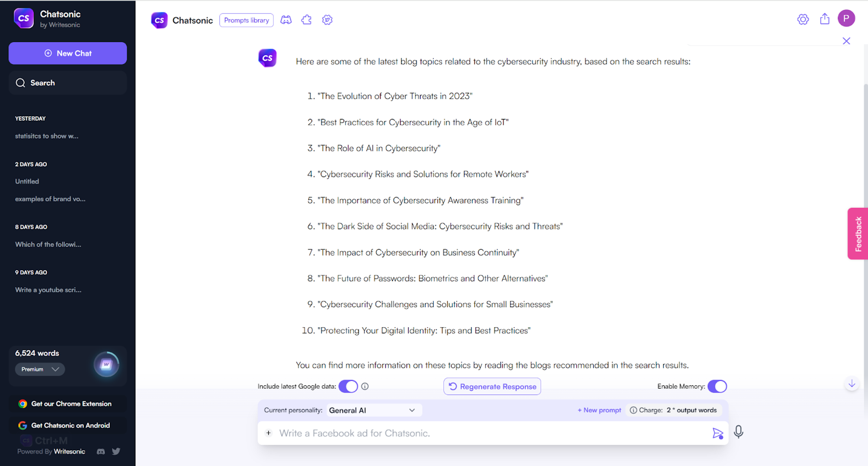868x466 pixels.
Task: Expand the Premium plan dropdown
Action: pyautogui.click(x=40, y=369)
